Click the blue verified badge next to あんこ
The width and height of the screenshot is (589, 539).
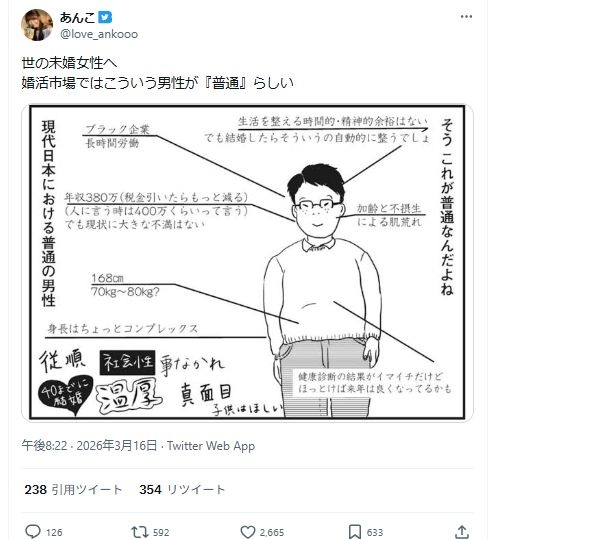[105, 17]
